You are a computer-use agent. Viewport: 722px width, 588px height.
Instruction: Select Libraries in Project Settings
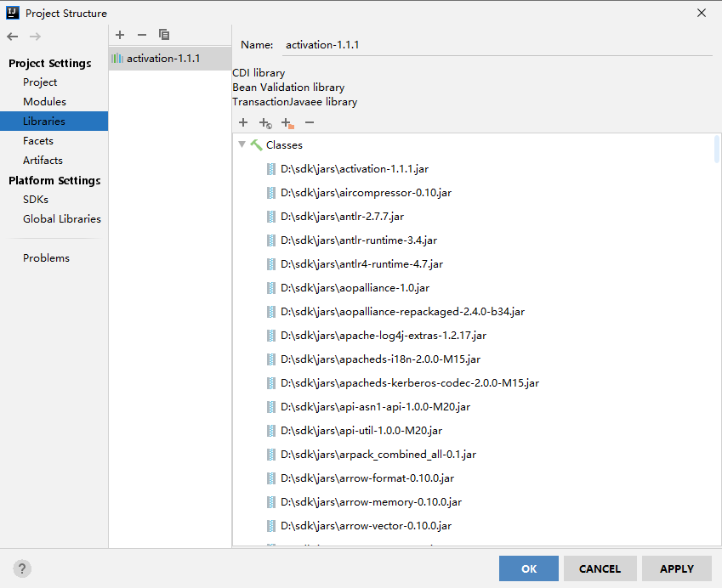(54, 121)
